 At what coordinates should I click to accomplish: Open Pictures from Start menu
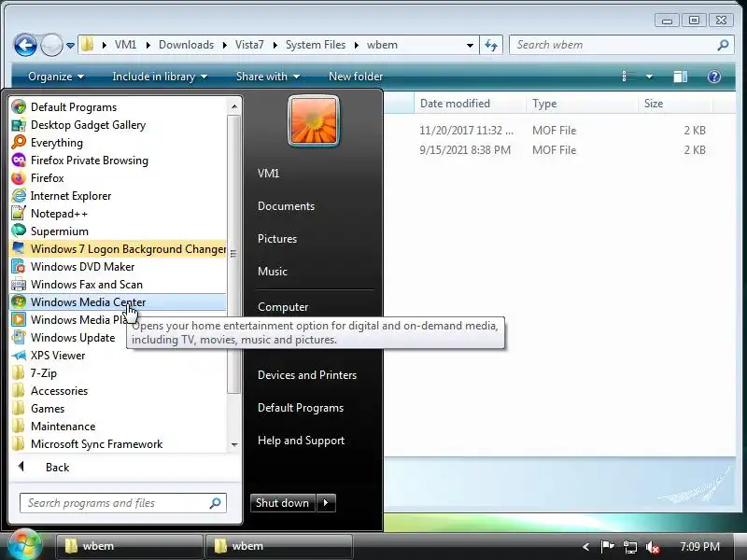[277, 239]
